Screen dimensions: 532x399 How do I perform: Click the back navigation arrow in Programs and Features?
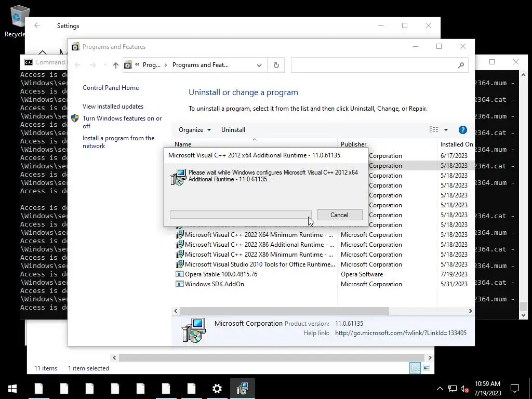click(77, 65)
